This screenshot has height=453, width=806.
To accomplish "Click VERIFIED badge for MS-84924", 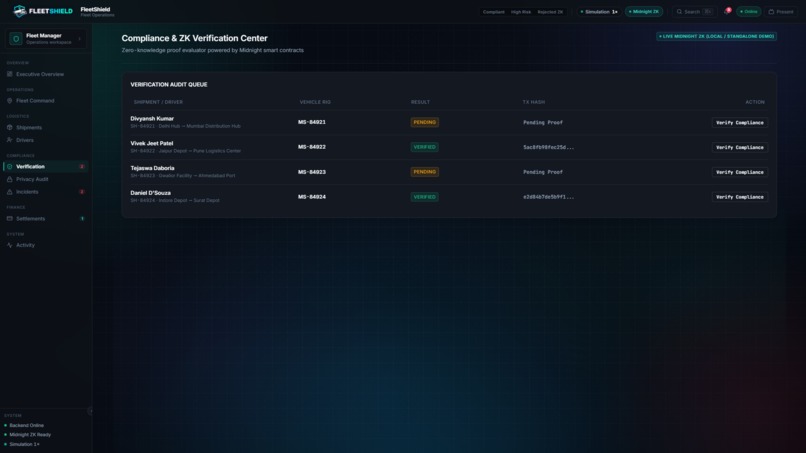I will [x=425, y=197].
